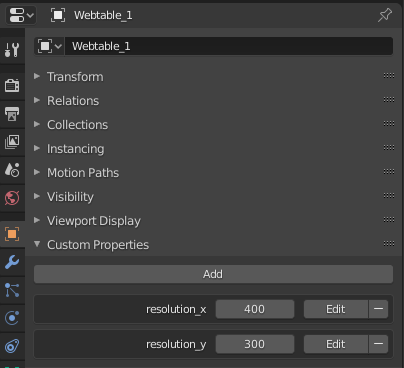Viewport: 404px width, 368px height.
Task: Click the resolution_x property label
Action: 176,309
